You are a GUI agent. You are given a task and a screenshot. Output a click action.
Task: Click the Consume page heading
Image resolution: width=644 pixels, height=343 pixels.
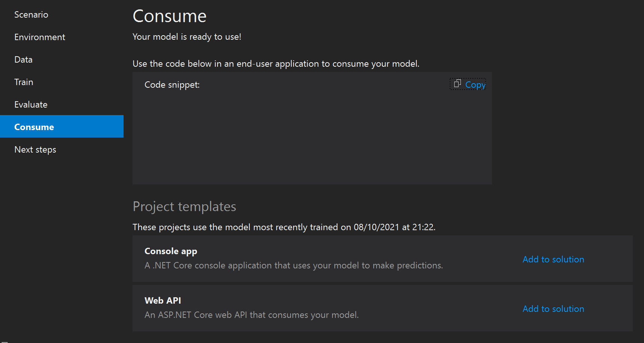click(169, 16)
